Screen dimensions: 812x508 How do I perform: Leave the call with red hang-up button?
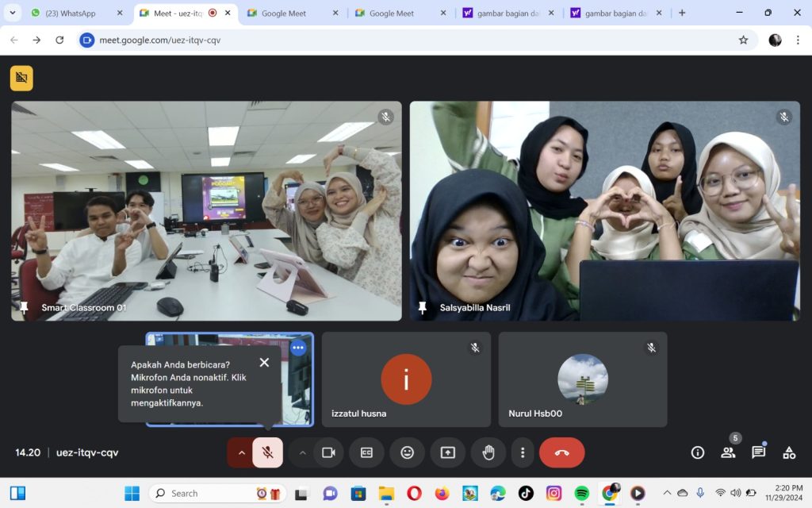561,452
